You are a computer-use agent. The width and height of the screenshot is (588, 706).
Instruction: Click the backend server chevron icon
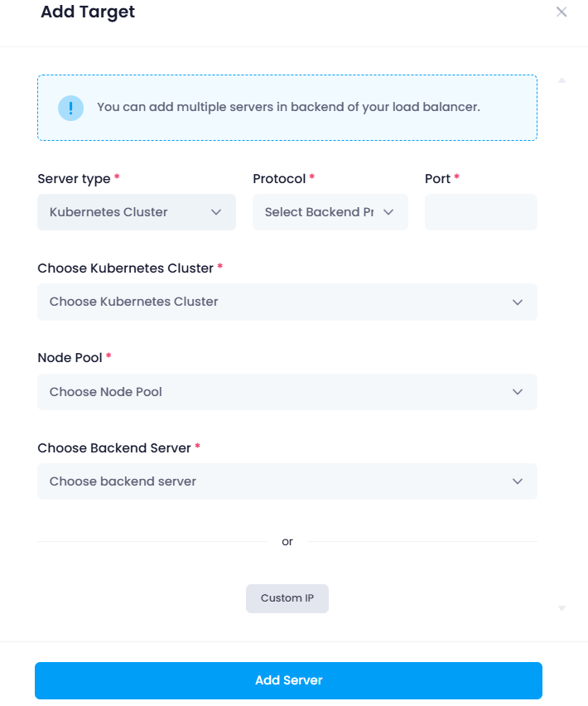(518, 481)
